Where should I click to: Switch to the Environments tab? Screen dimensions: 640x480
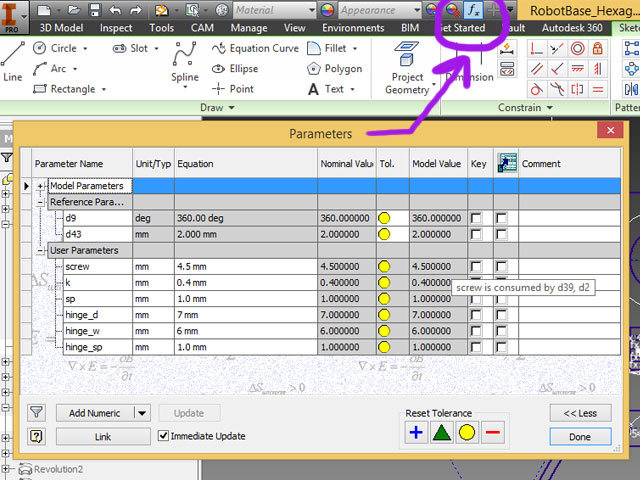coord(353,28)
